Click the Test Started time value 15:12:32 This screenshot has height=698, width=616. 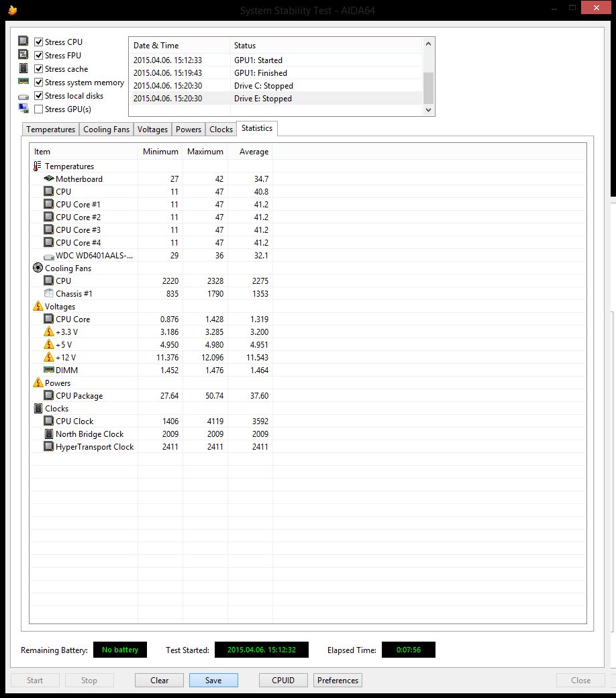(261, 650)
